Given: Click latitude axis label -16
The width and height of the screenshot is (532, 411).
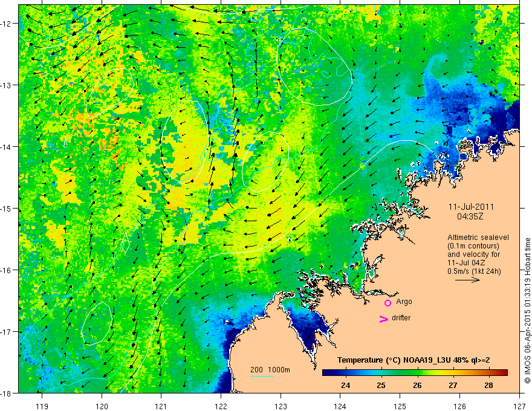Looking at the screenshot, I should pos(7,270).
